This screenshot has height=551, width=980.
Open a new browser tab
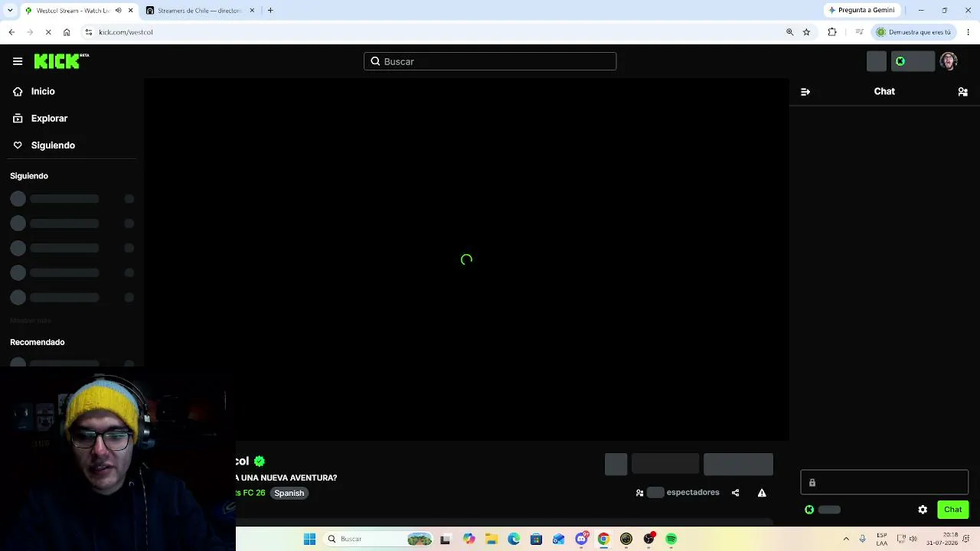[270, 11]
